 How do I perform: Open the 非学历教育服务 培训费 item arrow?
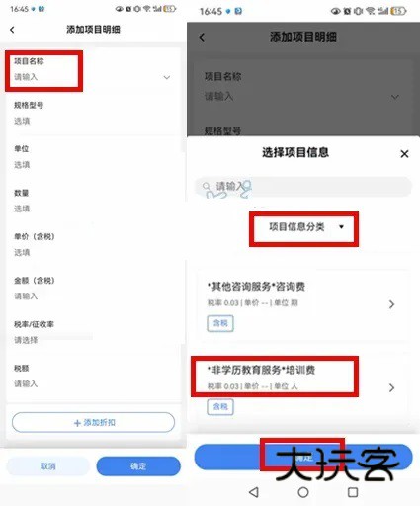tap(391, 387)
